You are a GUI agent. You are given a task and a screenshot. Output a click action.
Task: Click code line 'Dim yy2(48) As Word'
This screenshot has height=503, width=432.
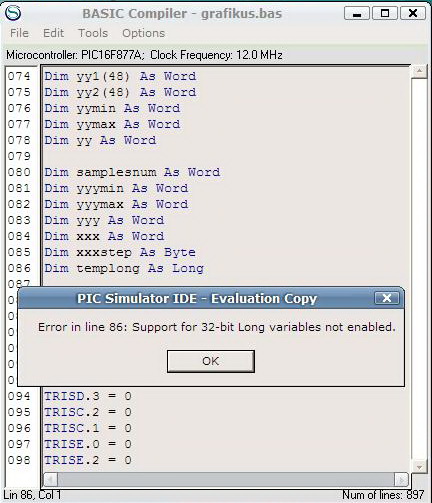click(x=120, y=92)
